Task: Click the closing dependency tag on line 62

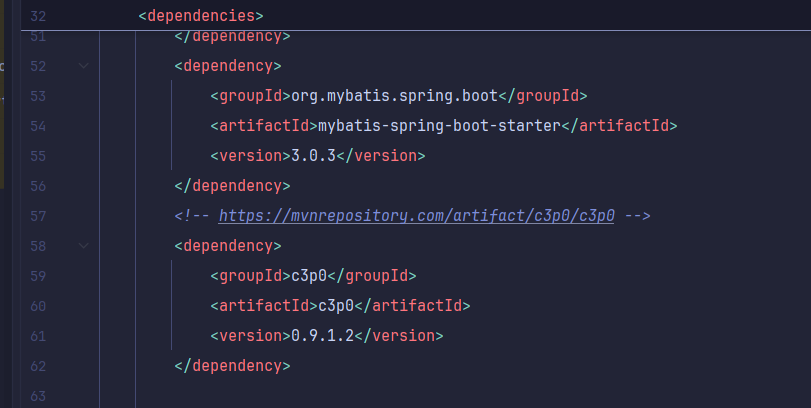Action: (232, 366)
